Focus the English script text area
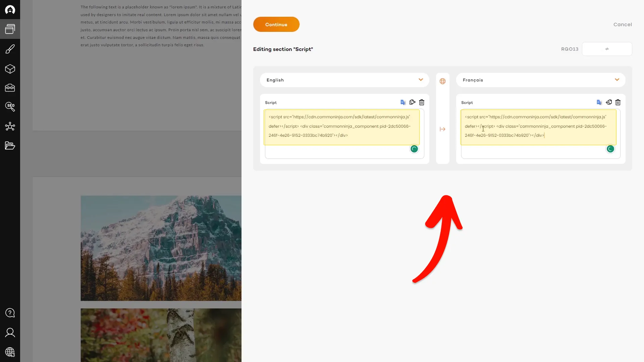The image size is (644, 362). coord(344,134)
